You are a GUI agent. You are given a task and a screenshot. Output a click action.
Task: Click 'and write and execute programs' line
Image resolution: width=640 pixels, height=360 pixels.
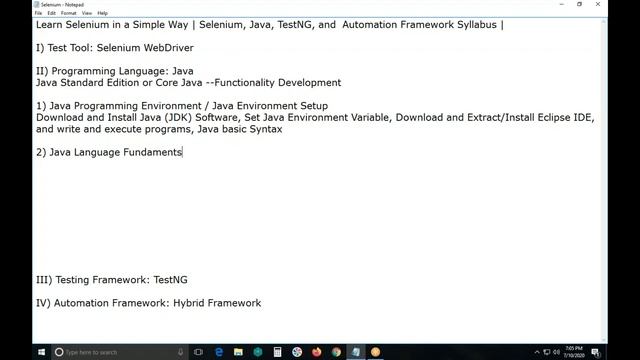[x=159, y=129]
